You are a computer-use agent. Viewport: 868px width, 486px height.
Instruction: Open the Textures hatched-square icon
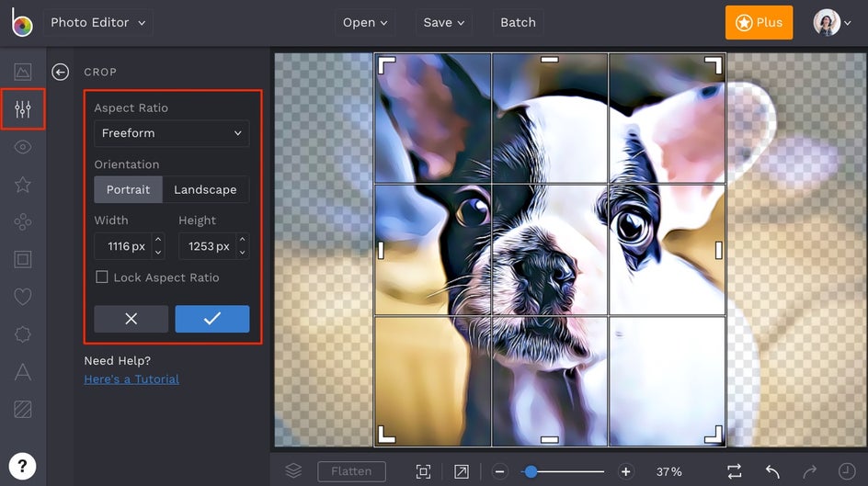click(x=23, y=409)
